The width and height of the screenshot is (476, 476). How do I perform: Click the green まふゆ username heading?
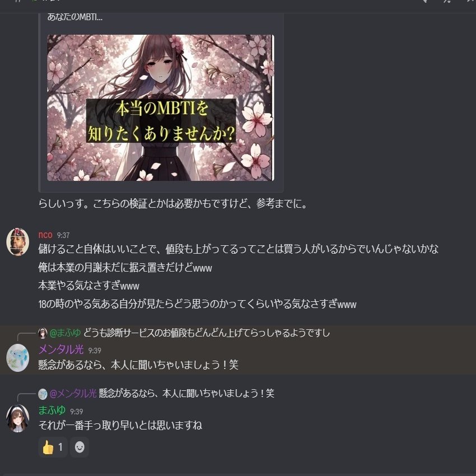coord(52,410)
